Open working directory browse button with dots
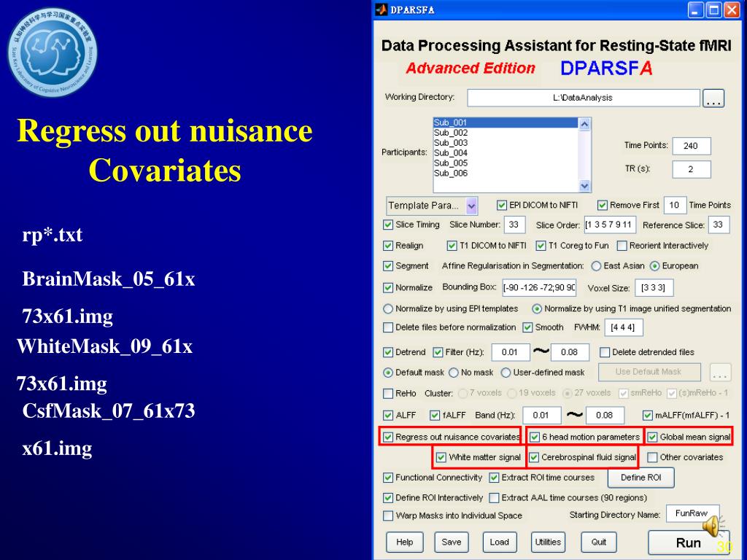Image resolution: width=747 pixels, height=560 pixels. [713, 98]
